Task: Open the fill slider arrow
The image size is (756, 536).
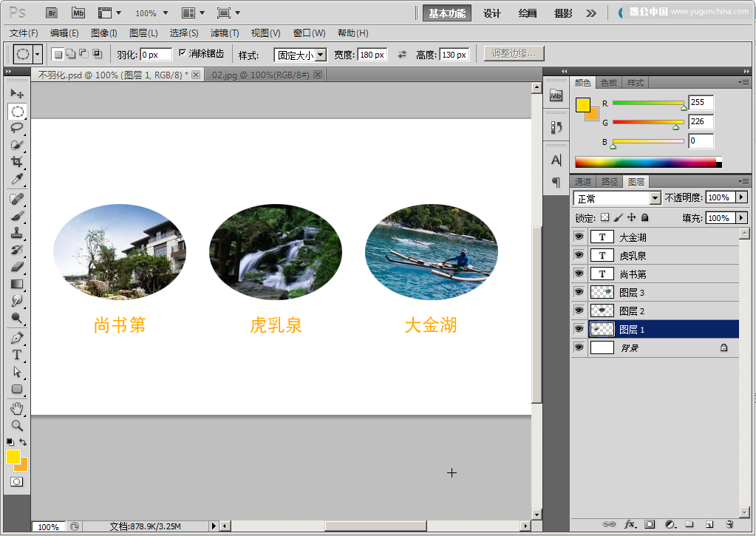Action: point(741,217)
